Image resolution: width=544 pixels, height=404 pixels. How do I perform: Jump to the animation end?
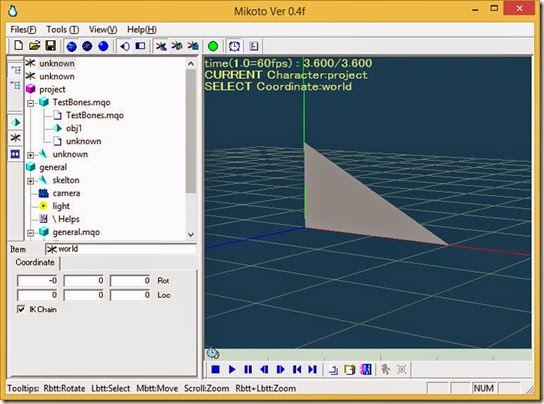click(x=313, y=369)
